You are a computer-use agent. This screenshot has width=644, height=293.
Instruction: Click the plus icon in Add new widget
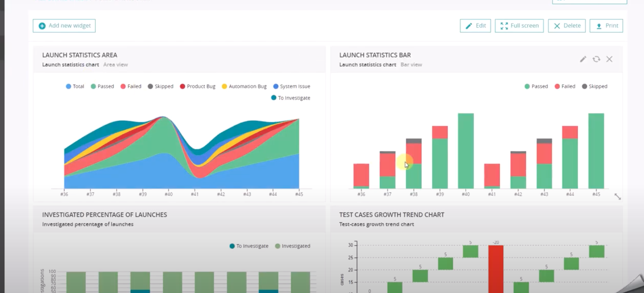point(42,26)
